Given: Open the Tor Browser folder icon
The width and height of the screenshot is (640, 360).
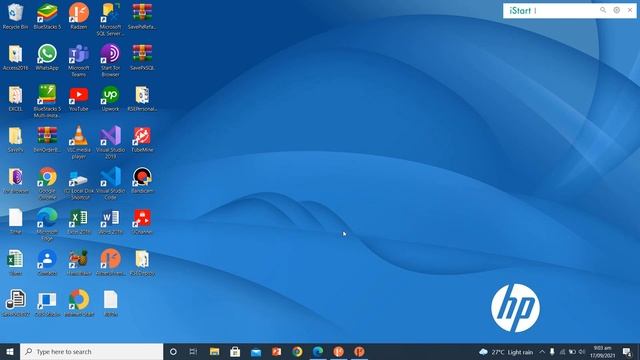Looking at the screenshot, I should pos(16,180).
